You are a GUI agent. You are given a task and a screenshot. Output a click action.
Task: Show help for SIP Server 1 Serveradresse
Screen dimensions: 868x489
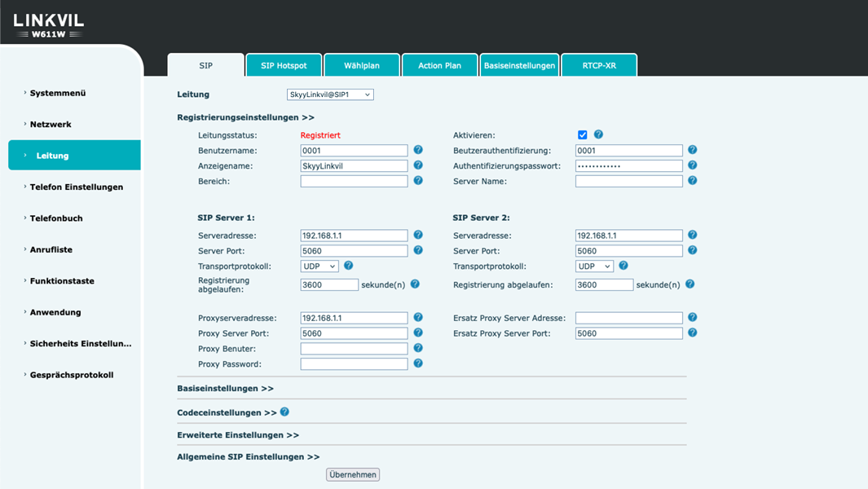point(418,235)
